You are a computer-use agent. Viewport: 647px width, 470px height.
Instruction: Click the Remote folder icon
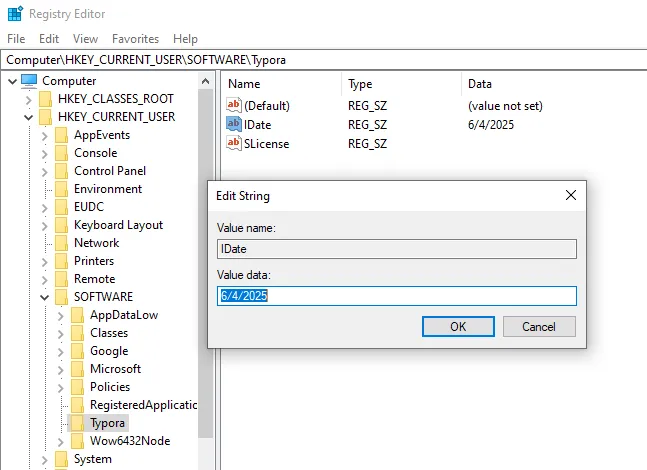point(61,279)
